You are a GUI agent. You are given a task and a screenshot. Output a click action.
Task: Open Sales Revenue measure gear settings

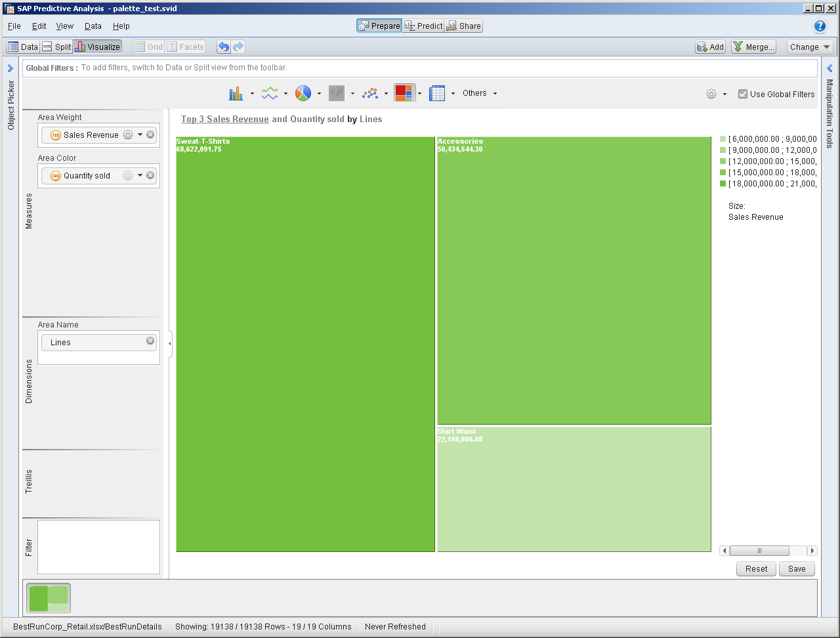click(128, 135)
